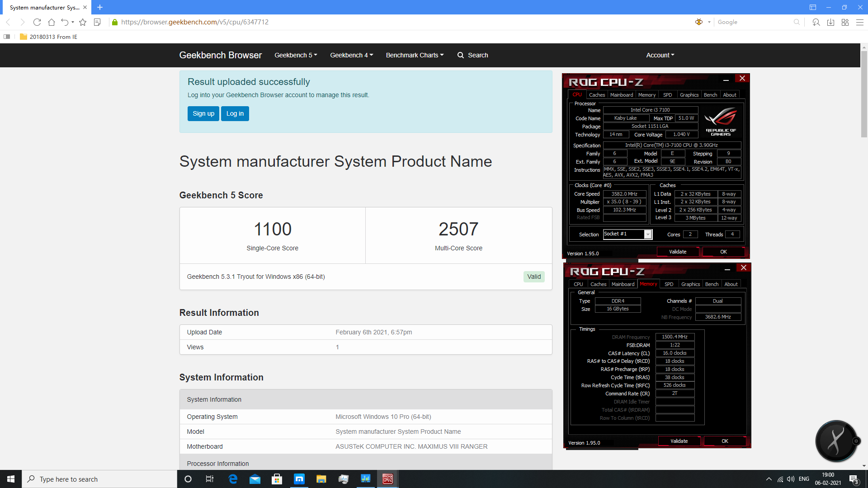
Task: Close the System manufacturer browser tab
Action: [x=85, y=7]
